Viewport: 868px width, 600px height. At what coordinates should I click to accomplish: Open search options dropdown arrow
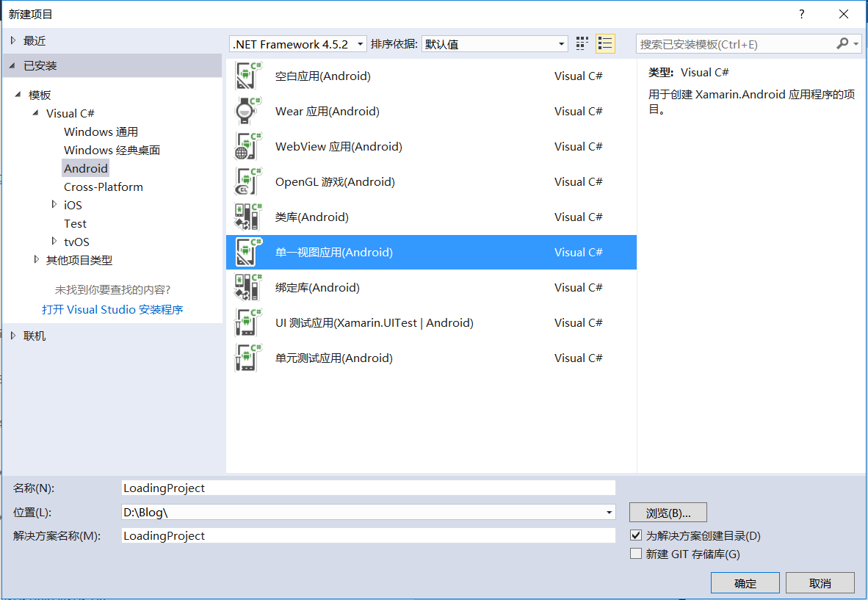pos(856,44)
